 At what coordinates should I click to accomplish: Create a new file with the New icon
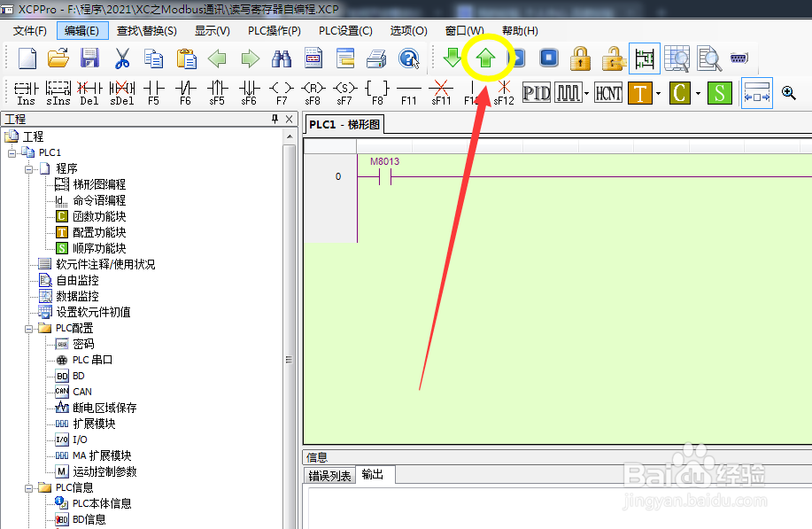[27, 58]
